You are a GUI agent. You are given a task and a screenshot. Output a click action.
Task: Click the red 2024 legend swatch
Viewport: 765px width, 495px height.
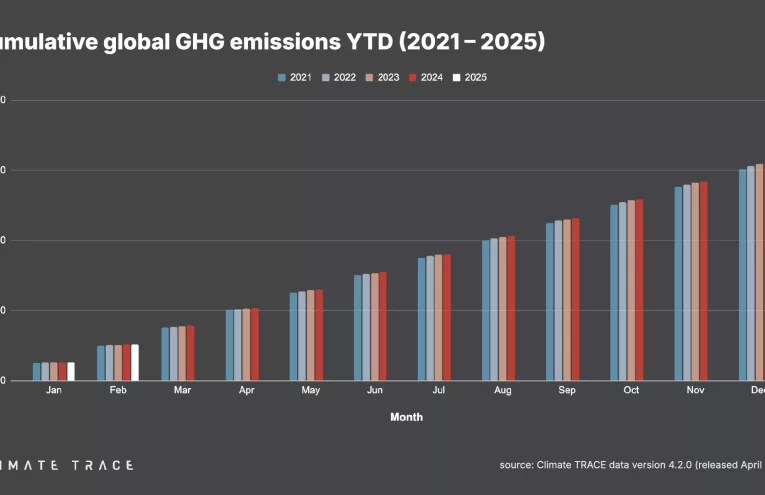[412, 77]
